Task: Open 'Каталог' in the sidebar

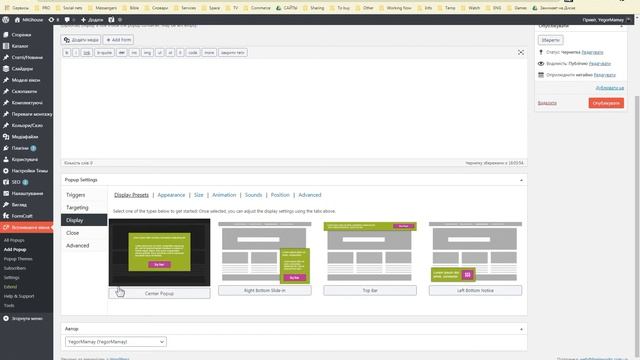Action: 20,46
